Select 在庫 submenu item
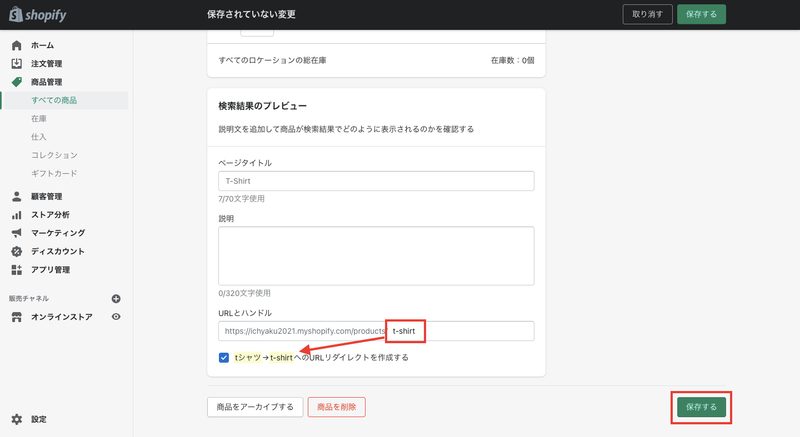 39,119
